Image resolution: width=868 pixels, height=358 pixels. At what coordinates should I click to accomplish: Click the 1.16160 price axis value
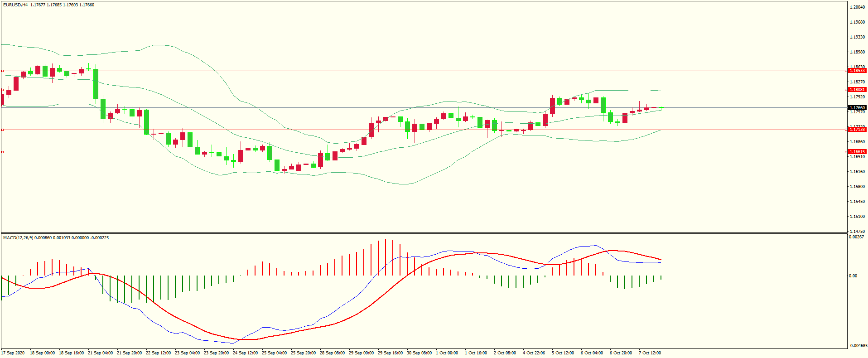[858, 172]
